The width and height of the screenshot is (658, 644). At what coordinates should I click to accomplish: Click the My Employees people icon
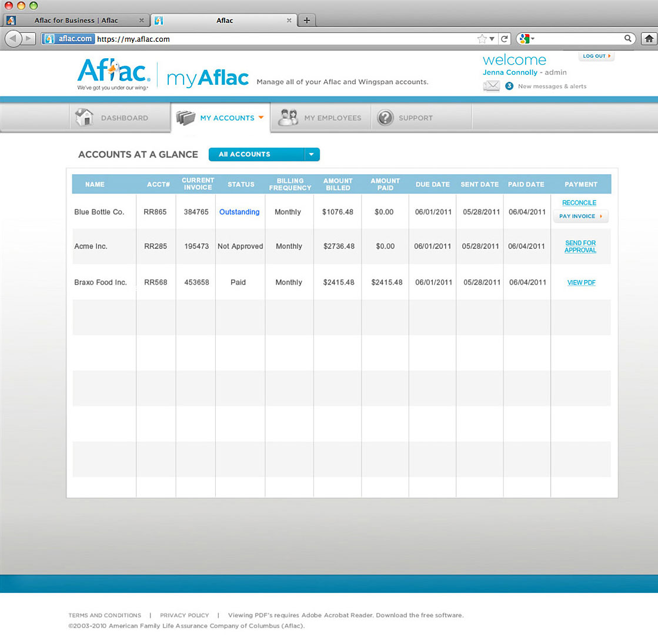[288, 118]
